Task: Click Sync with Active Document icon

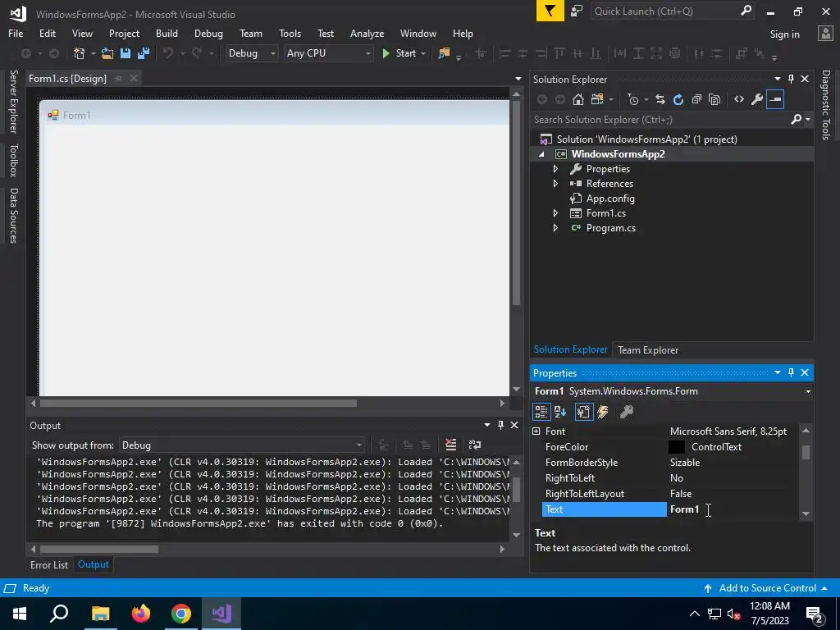Action: (660, 99)
